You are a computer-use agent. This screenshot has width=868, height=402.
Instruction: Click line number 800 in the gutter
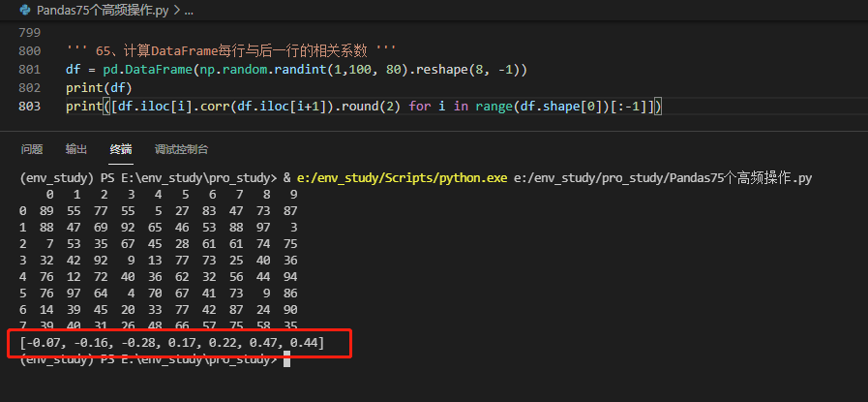coord(29,51)
